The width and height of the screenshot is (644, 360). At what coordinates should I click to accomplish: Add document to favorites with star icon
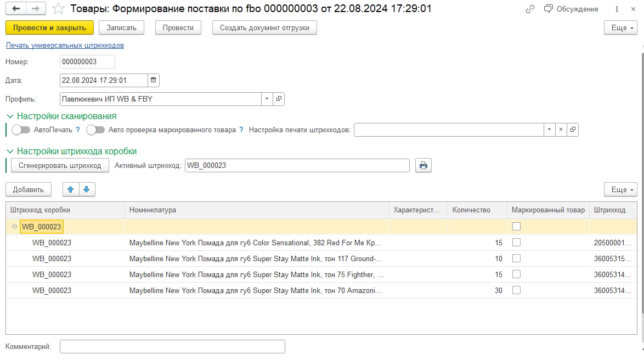click(58, 9)
